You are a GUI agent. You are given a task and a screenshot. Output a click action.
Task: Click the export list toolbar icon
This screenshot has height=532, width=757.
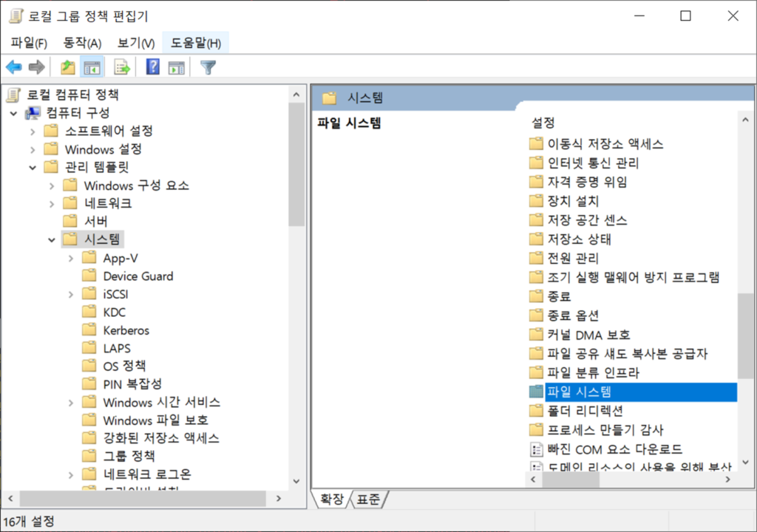[x=122, y=67]
